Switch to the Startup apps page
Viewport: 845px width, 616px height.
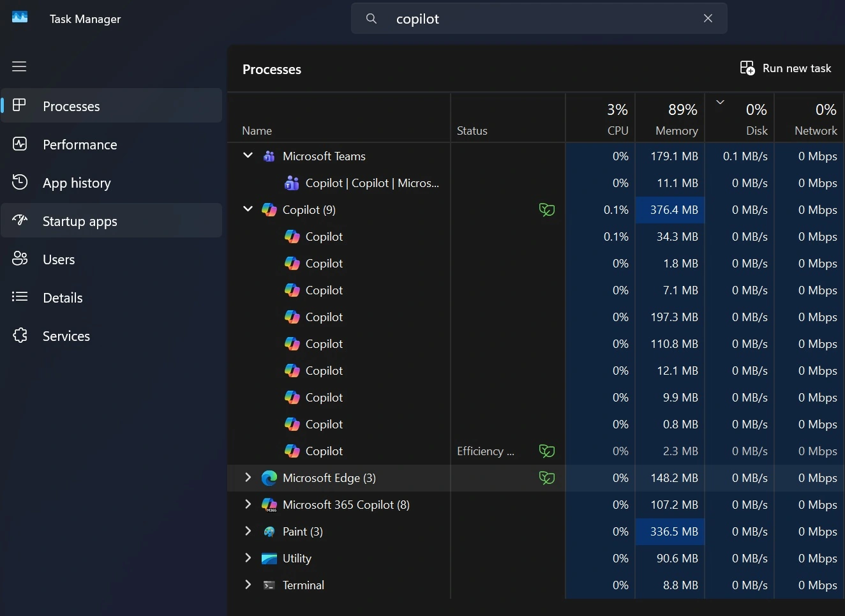coord(79,221)
